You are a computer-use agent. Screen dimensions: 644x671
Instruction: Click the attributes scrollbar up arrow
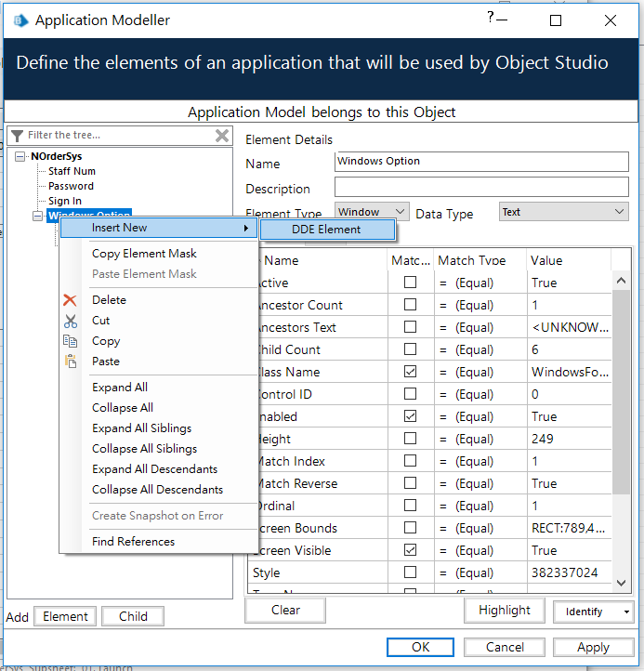[622, 282]
